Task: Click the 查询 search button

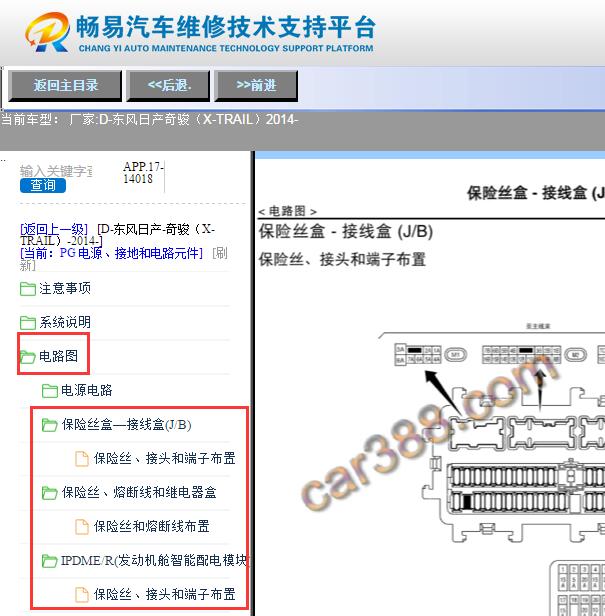Action: click(43, 185)
